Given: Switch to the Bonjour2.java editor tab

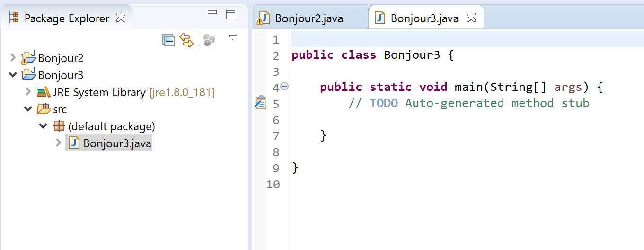Looking at the screenshot, I should coord(309,18).
